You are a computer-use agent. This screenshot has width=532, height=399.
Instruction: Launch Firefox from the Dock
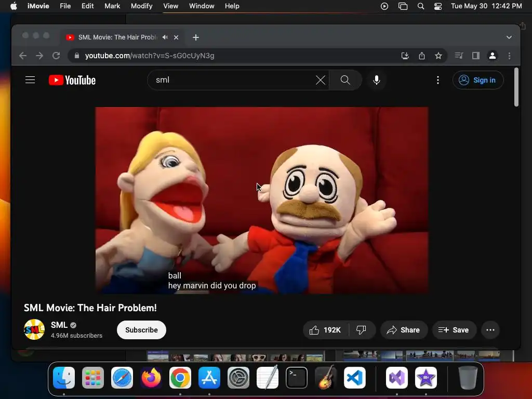(x=151, y=378)
